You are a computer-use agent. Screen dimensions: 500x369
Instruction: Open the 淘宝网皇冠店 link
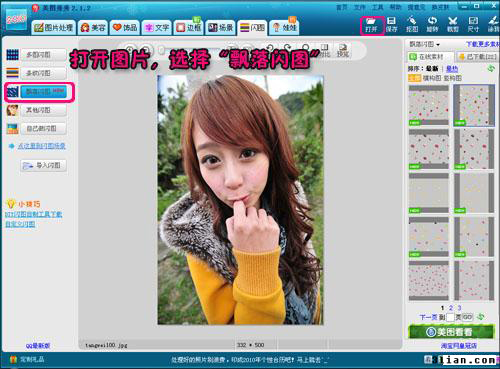pyautogui.click(x=459, y=346)
